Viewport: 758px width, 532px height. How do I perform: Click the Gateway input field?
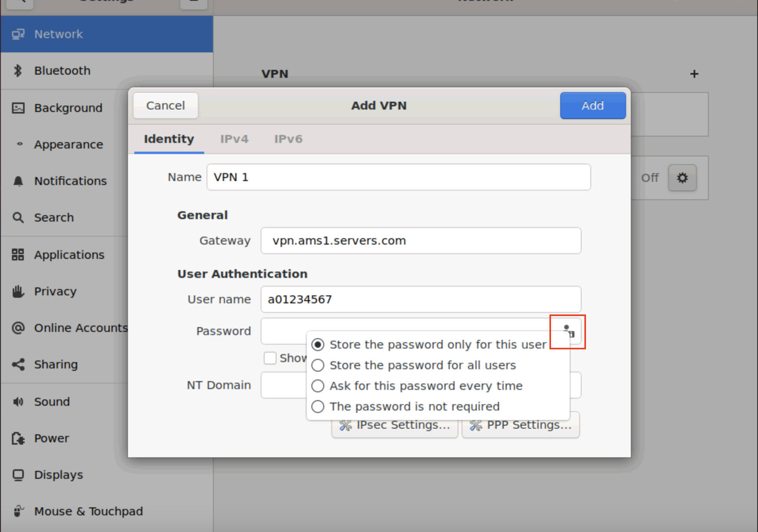click(x=421, y=241)
